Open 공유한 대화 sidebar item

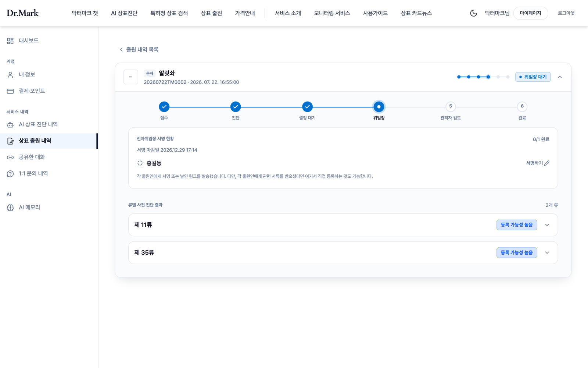pyautogui.click(x=32, y=157)
